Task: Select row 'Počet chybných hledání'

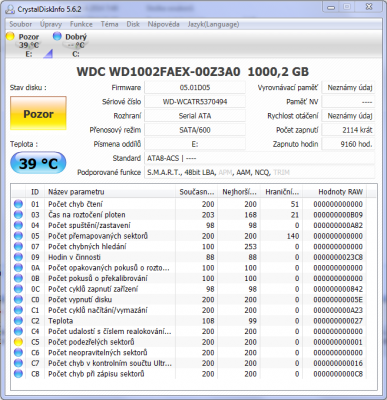Action: [189, 247]
